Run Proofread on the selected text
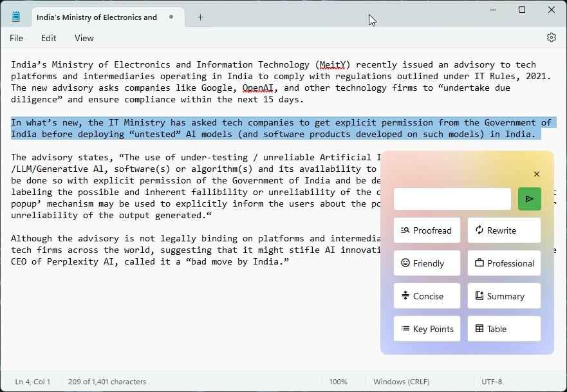 coord(427,230)
